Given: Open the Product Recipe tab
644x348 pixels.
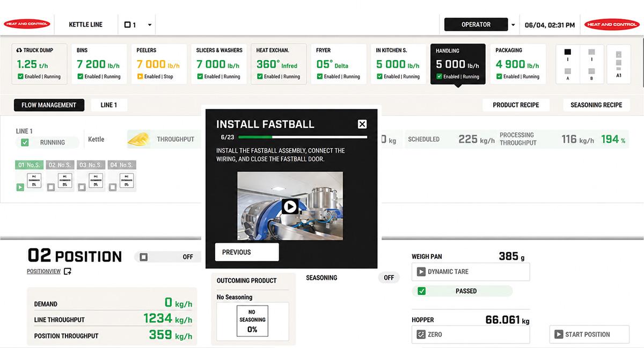Looking at the screenshot, I should tap(516, 105).
